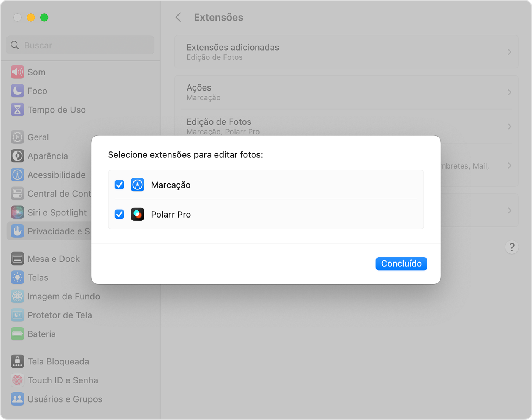Select the Acessibilidade icon
This screenshot has width=532, height=420.
coord(17,175)
